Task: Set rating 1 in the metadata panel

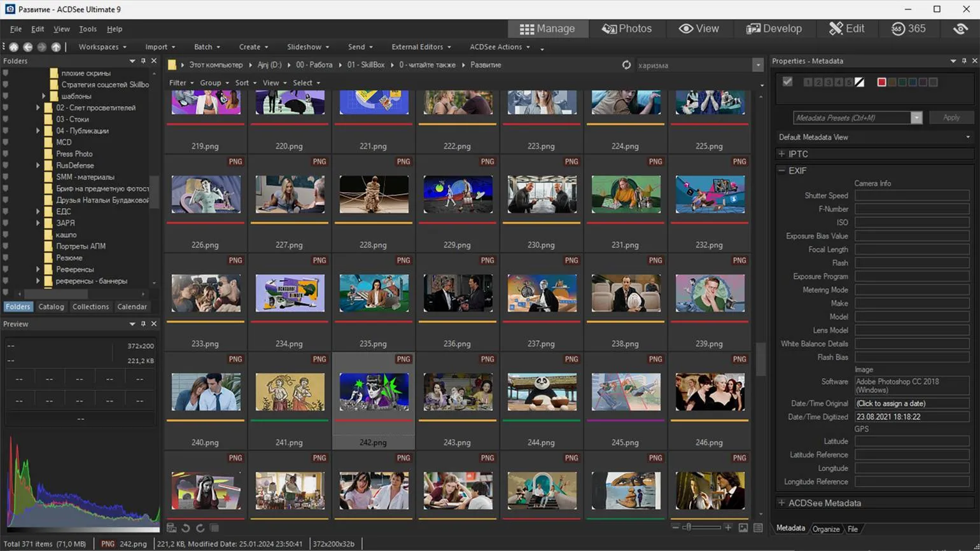Action: point(808,82)
